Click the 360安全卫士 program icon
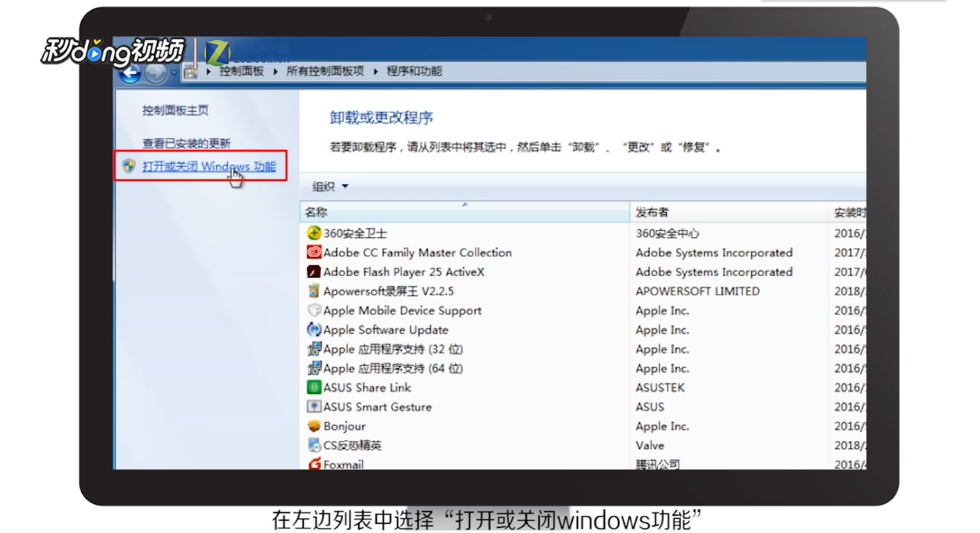980x533 pixels. [314, 233]
